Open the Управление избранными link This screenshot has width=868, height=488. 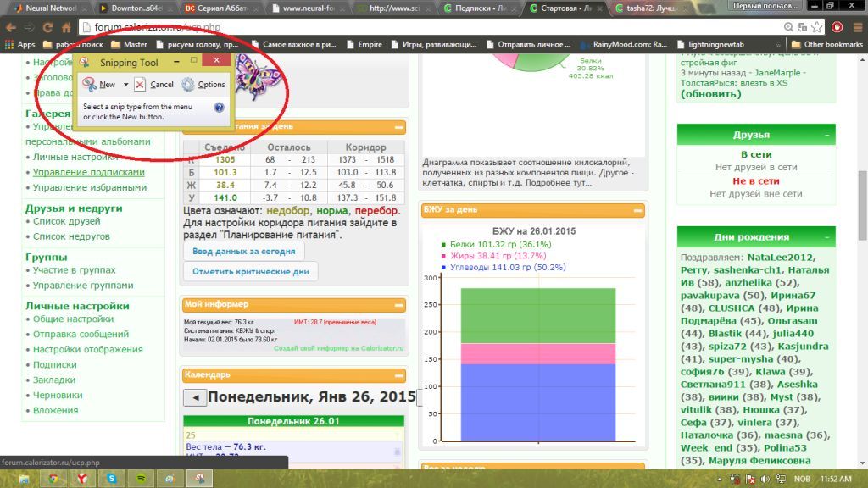(x=90, y=187)
